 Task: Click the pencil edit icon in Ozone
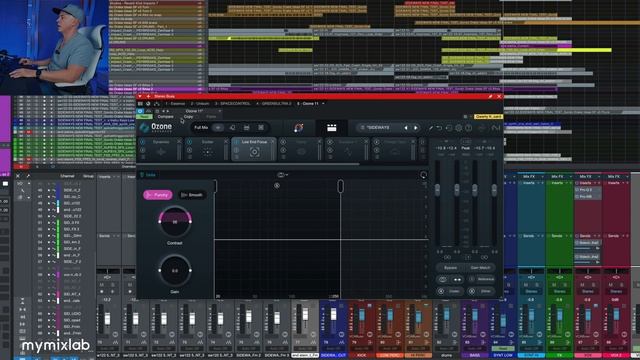(x=430, y=128)
